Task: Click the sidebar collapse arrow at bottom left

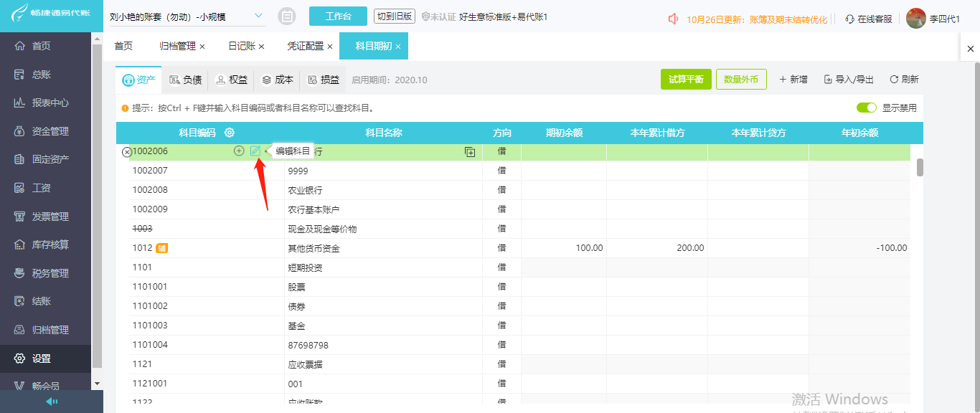Action: (52, 402)
